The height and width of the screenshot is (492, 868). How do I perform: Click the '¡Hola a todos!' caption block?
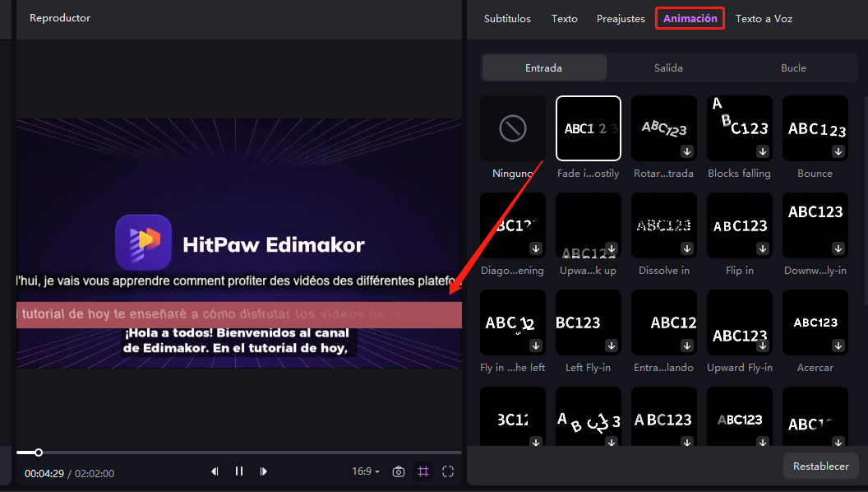[238, 341]
